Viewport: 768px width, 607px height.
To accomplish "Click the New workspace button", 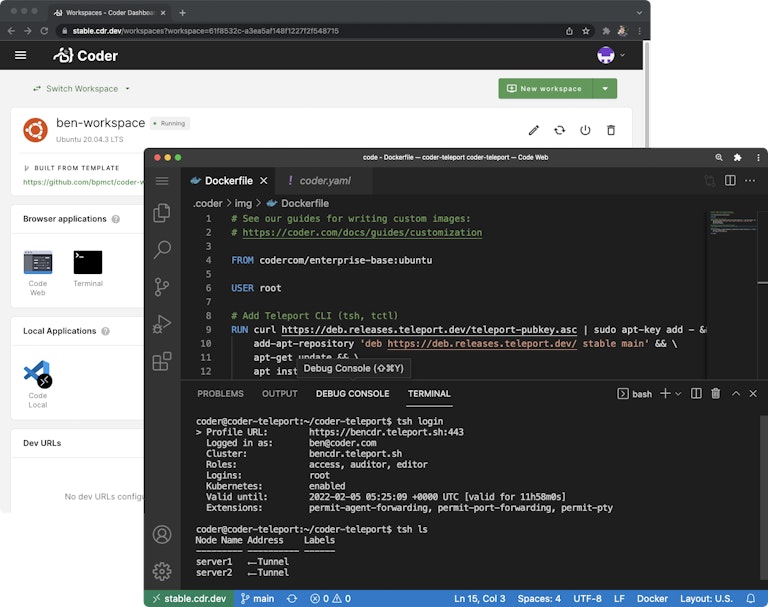I will pos(545,88).
